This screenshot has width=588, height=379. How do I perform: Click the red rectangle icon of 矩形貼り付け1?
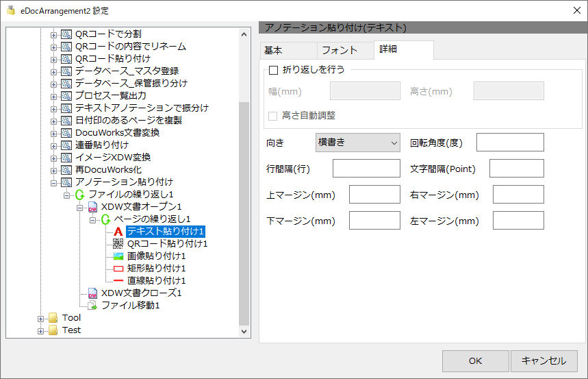(118, 269)
